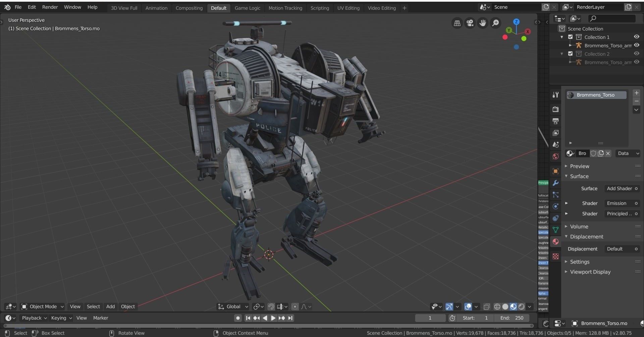The width and height of the screenshot is (644, 337).
Task: Toggle Collection 2 checkbox in outliner
Action: [570, 54]
